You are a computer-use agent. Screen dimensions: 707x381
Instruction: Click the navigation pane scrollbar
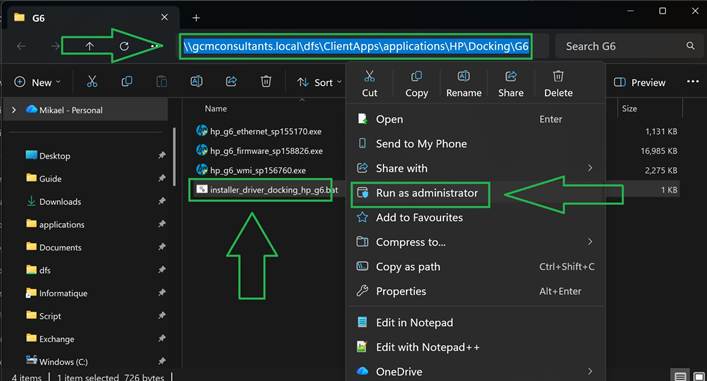pyautogui.click(x=174, y=156)
